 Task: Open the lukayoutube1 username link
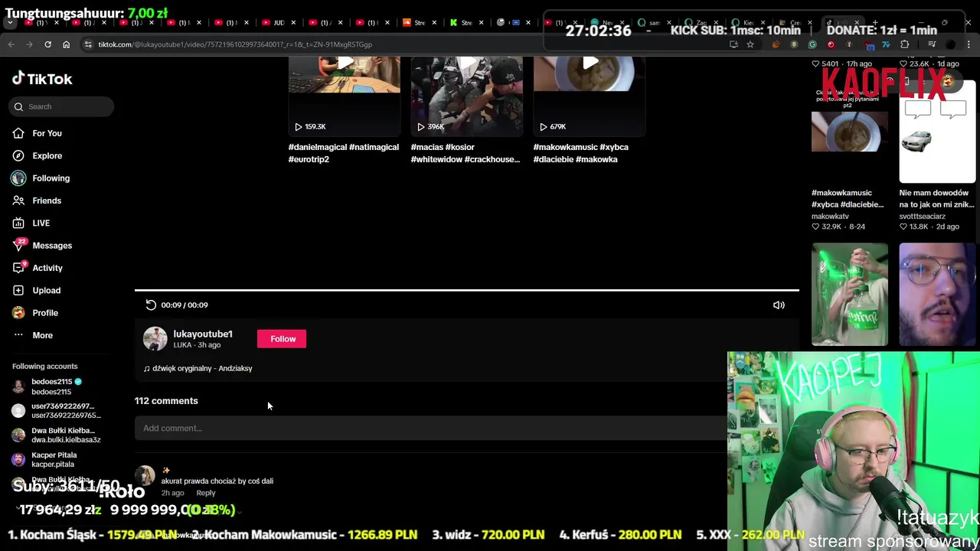202,334
